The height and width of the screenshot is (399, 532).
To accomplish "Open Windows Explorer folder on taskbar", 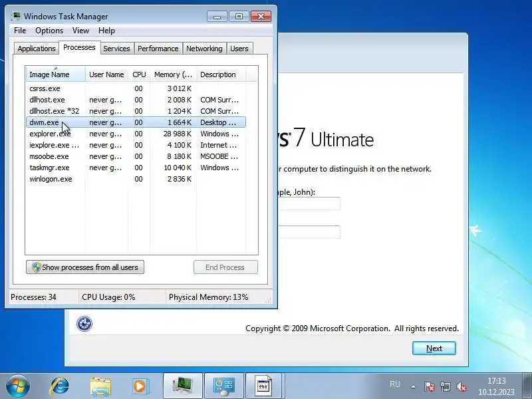I will (100, 386).
